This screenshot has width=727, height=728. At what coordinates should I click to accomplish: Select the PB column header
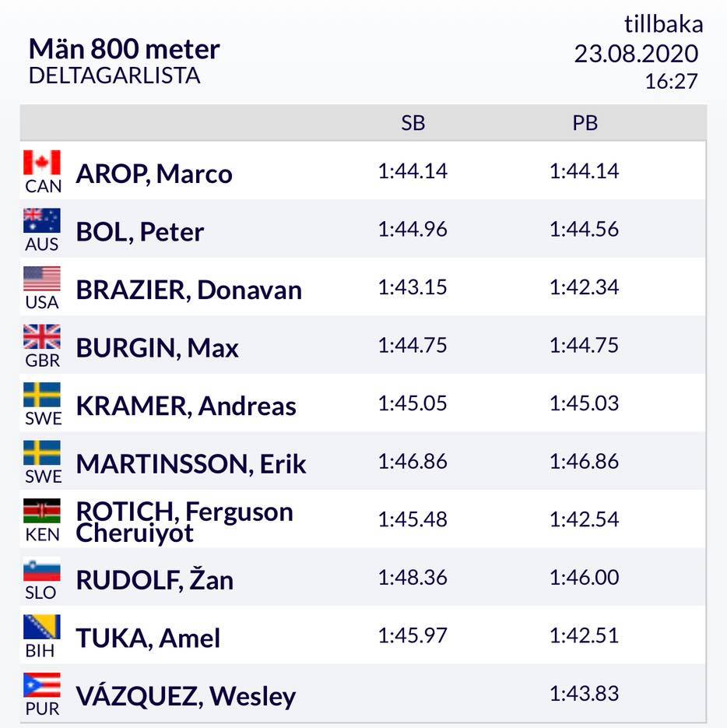(585, 123)
